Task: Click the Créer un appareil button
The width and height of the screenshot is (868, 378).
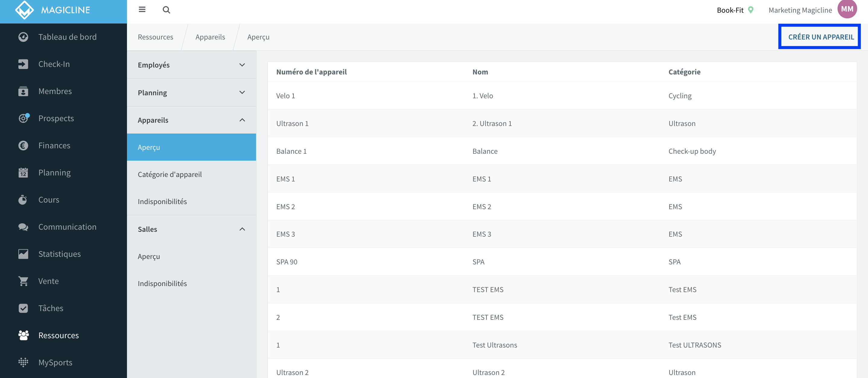Action: 821,37
